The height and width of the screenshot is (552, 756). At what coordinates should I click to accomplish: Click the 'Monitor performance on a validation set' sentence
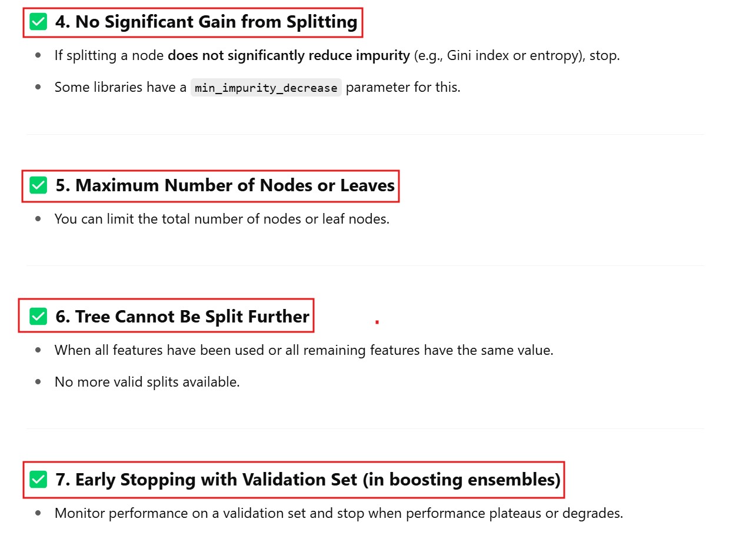click(x=338, y=513)
